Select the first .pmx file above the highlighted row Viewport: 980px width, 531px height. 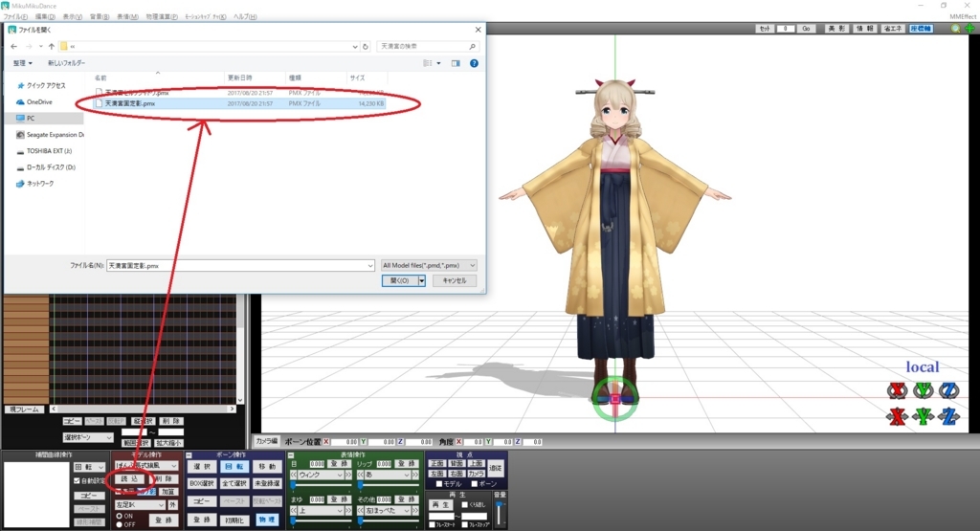(239, 93)
